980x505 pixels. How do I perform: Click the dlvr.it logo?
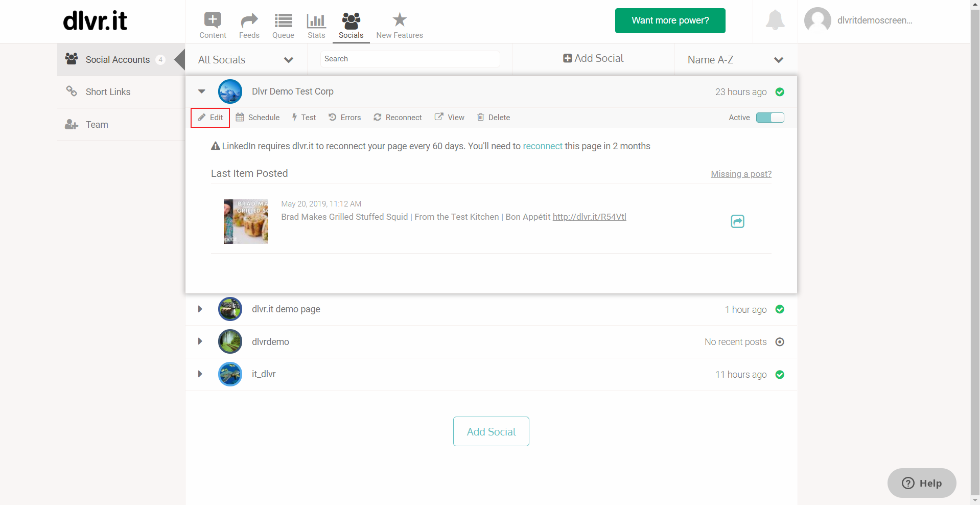(96, 21)
